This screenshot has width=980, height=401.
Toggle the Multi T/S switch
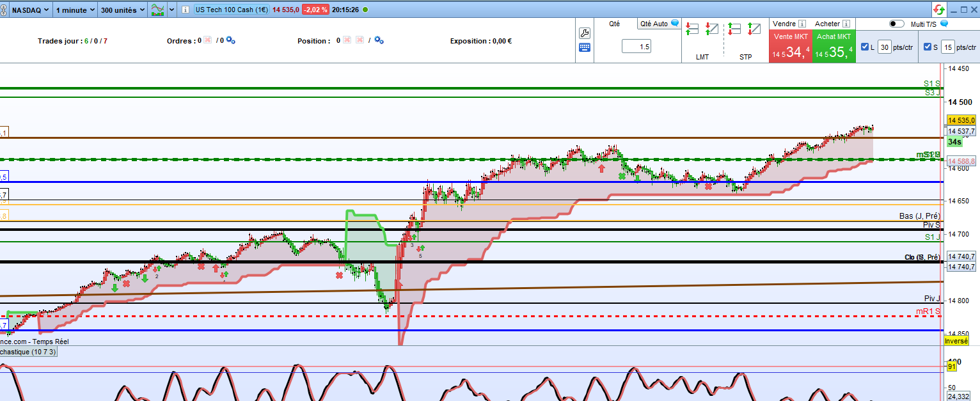[897, 24]
